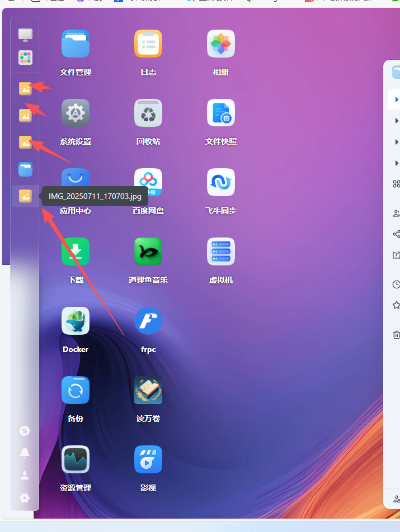Open the gear settings icon in dock

point(25,498)
